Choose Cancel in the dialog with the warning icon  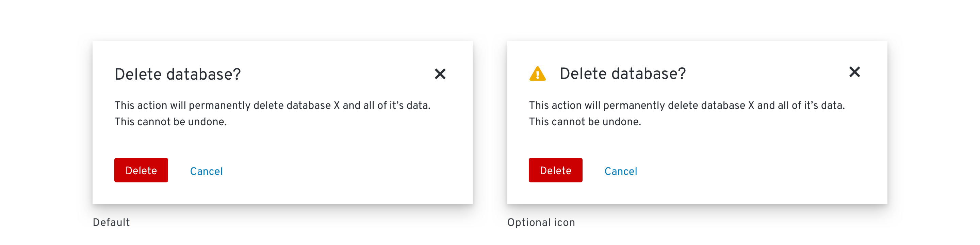620,171
